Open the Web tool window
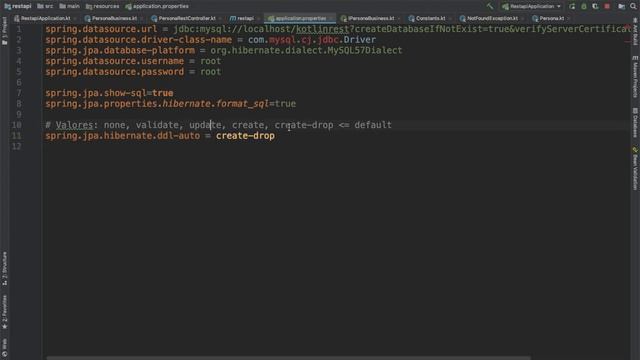The width and height of the screenshot is (640, 360). click(x=4, y=348)
